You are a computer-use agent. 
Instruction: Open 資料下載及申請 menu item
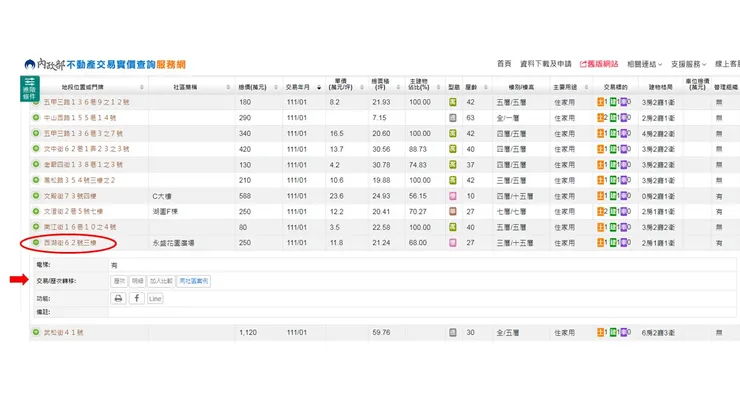[546, 64]
